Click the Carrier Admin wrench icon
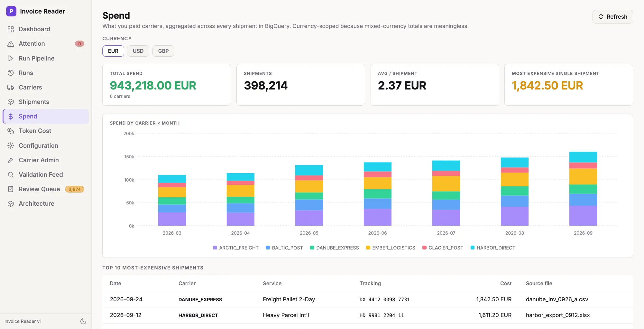Screen dimensions: 644x329 (x=11, y=160)
